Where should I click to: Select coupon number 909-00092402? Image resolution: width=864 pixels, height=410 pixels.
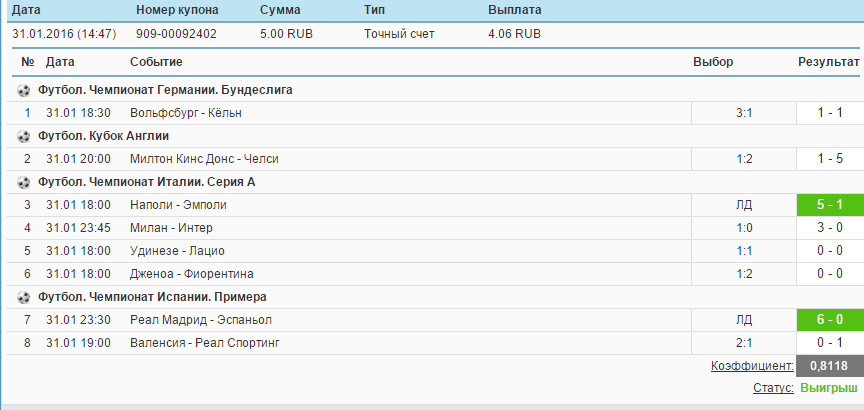(176, 34)
